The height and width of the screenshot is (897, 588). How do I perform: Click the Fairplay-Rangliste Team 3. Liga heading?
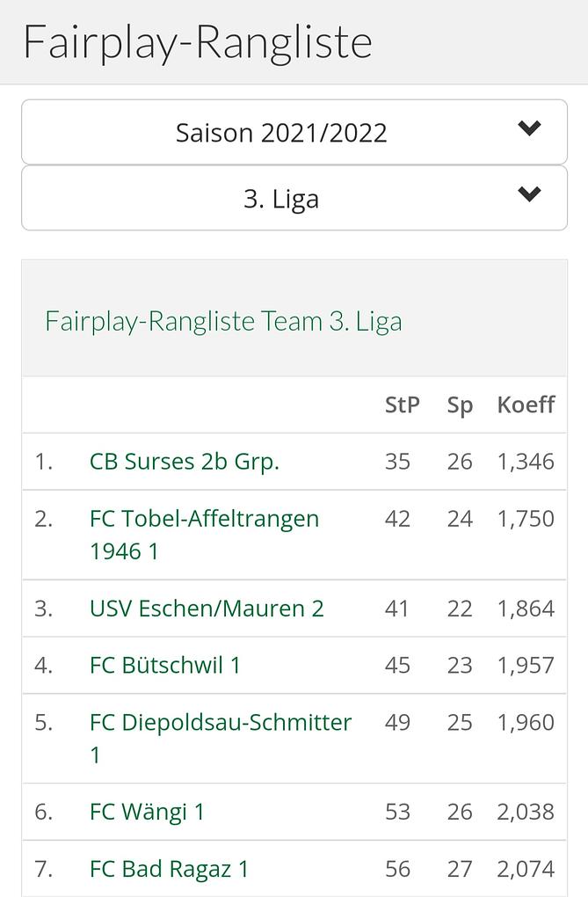[223, 321]
